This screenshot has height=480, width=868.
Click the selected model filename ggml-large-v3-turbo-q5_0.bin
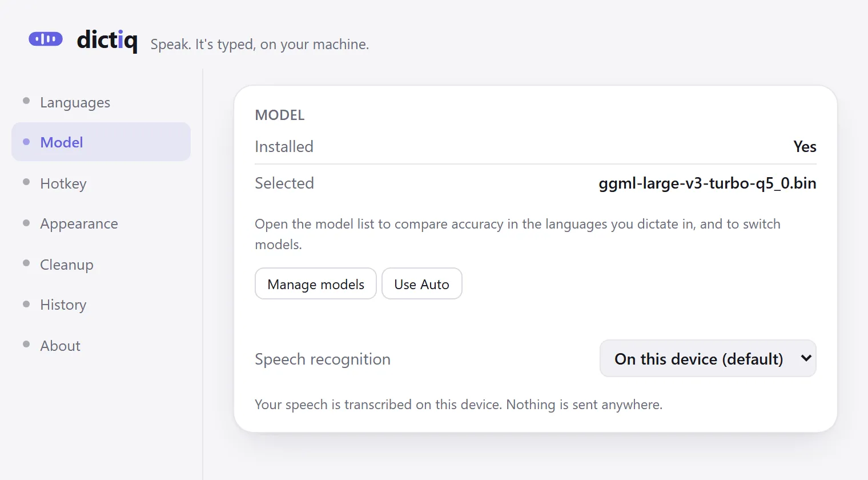pos(708,183)
